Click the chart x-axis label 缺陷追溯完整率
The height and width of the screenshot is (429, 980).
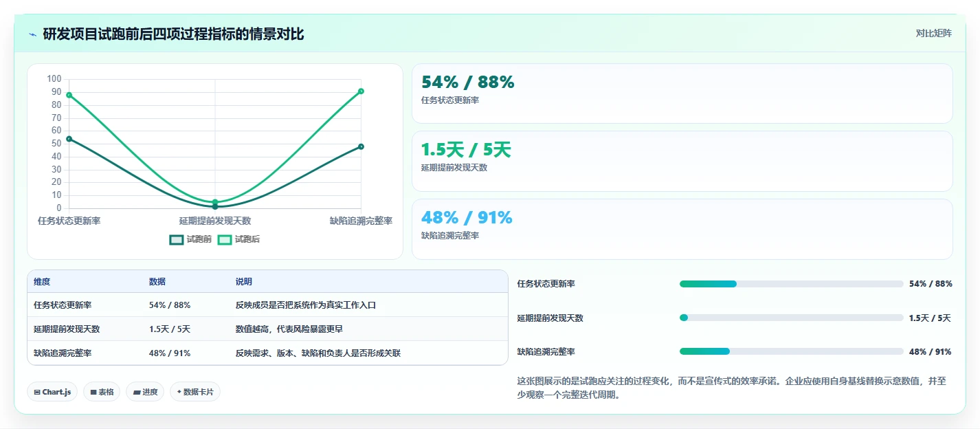pyautogui.click(x=361, y=221)
